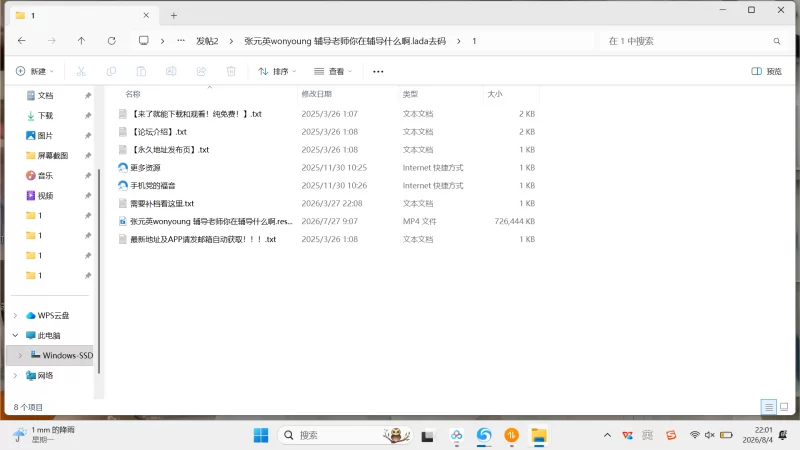Show hidden system tray icons
This screenshot has height=450, width=800.
(x=607, y=435)
